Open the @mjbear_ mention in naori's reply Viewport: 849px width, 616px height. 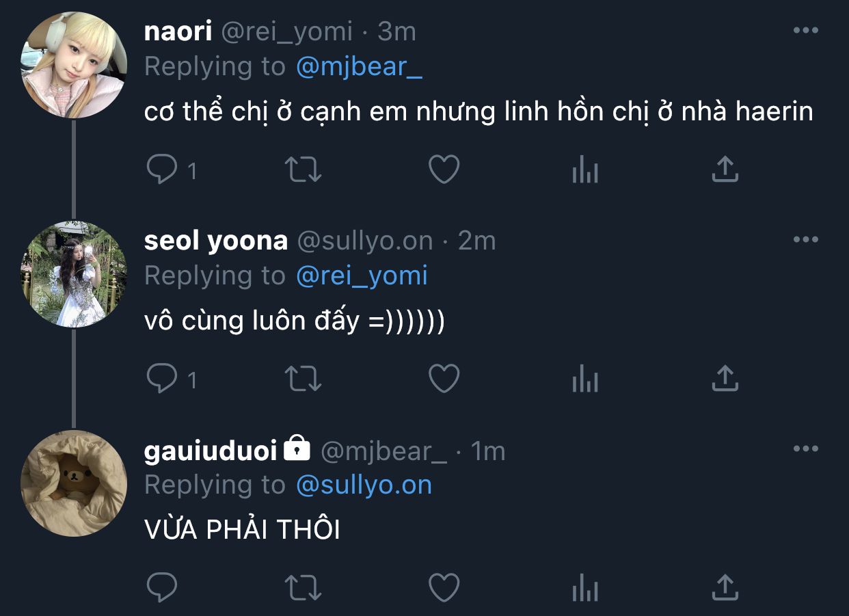pos(360,67)
